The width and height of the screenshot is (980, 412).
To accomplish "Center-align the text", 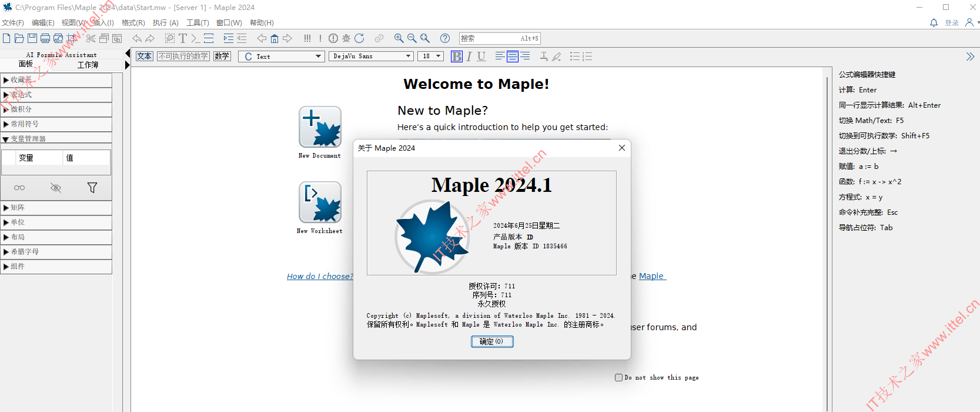I will pos(513,57).
